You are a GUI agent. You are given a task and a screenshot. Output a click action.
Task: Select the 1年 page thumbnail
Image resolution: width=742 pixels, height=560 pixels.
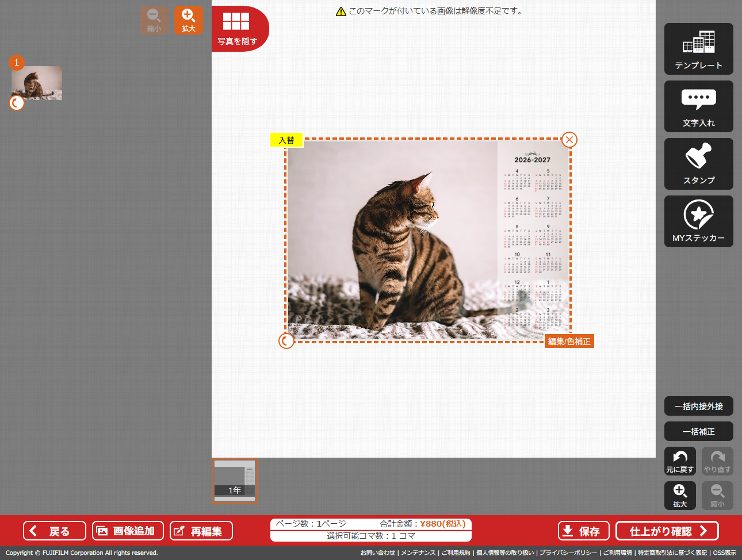coord(234,481)
